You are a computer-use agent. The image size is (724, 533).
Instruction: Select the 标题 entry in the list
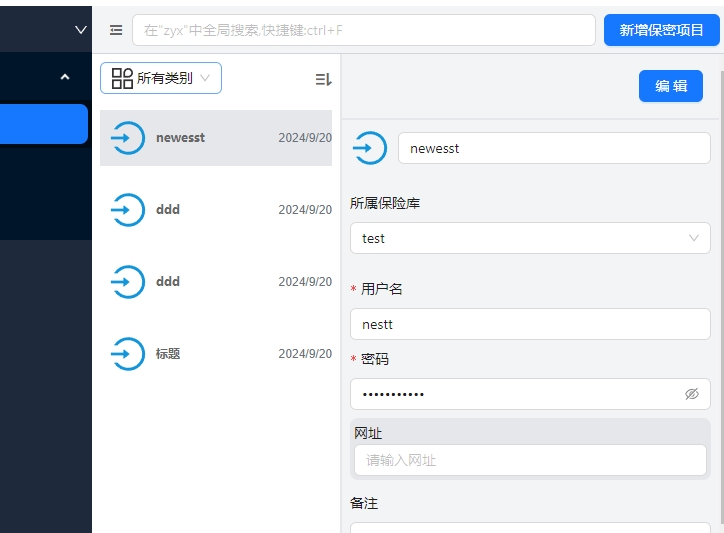click(216, 354)
